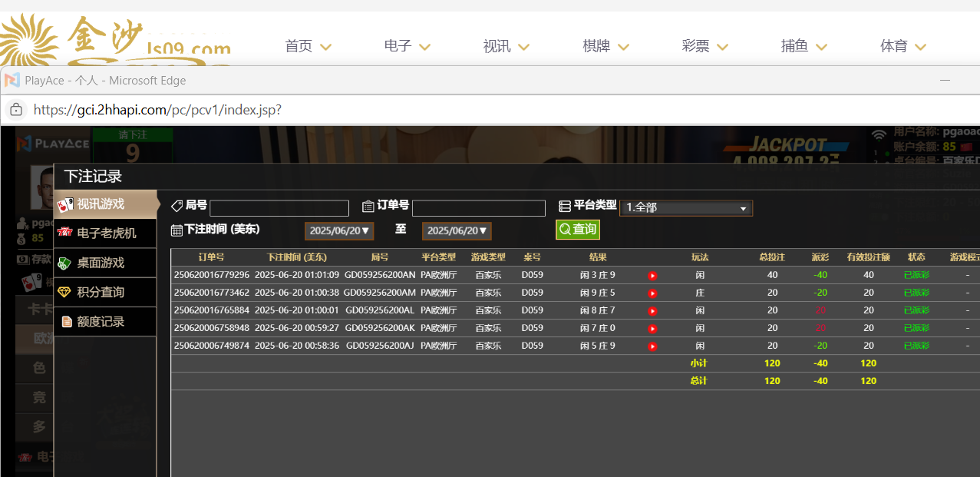
Task: Play the video replay for order 250620016773462
Action: tap(652, 293)
